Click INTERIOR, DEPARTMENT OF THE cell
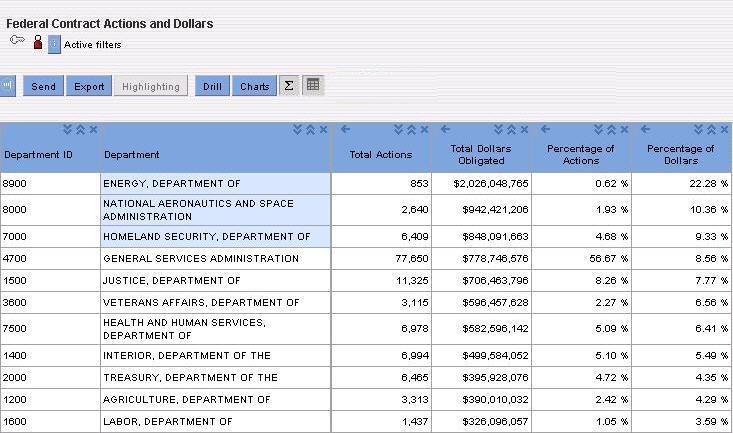Image resolution: width=733 pixels, height=433 pixels. coord(216,355)
